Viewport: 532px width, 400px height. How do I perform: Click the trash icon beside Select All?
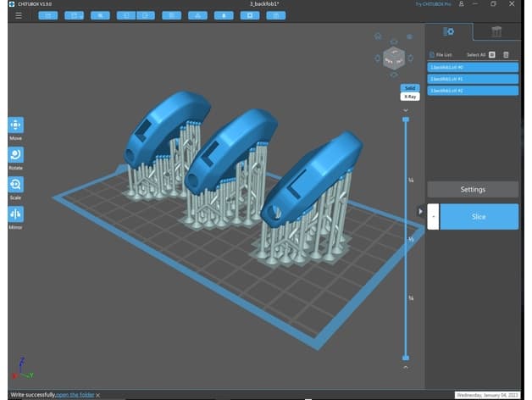click(x=506, y=55)
